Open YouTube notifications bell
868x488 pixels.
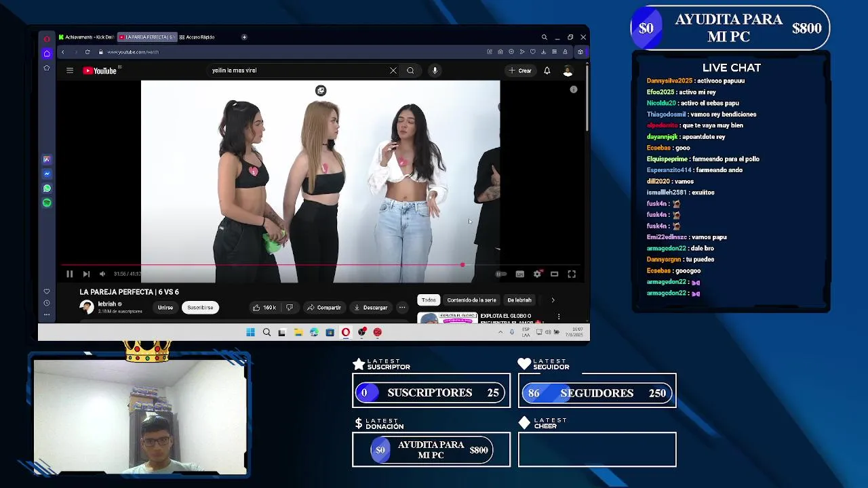(547, 70)
